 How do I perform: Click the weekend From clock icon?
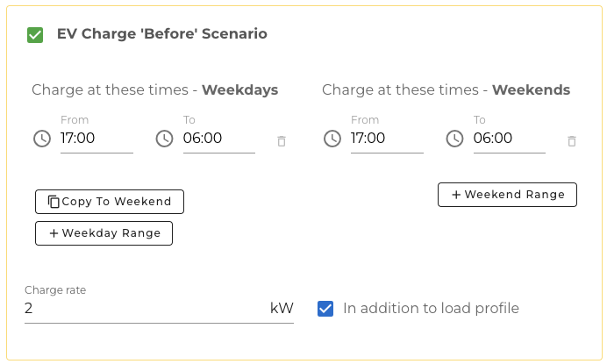coord(332,139)
